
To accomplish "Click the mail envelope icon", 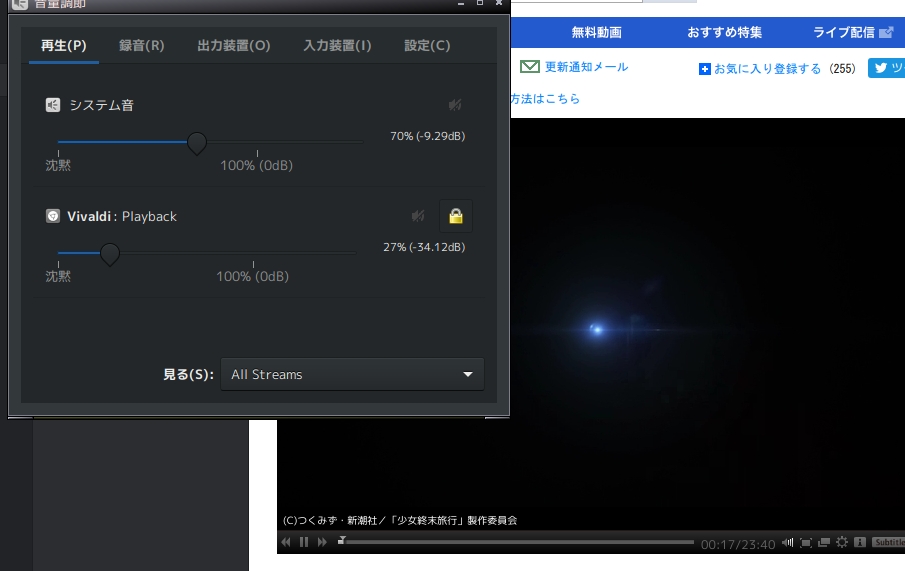I will tap(530, 66).
